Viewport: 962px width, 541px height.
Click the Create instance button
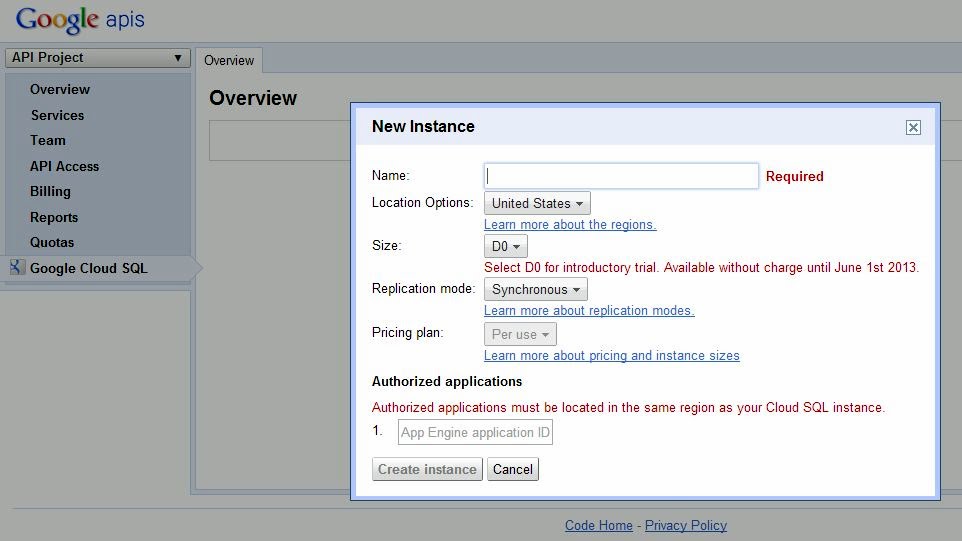428,469
